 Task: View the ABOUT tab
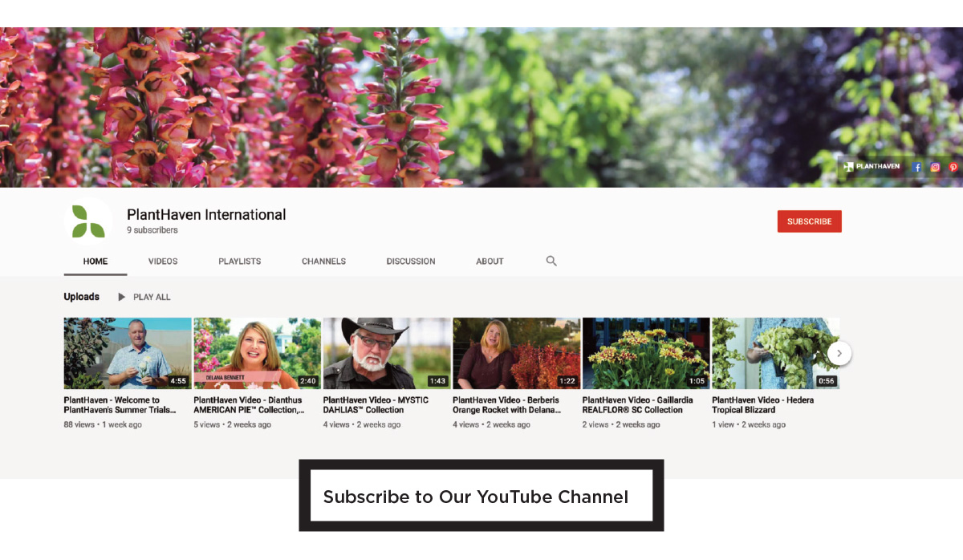pos(490,262)
